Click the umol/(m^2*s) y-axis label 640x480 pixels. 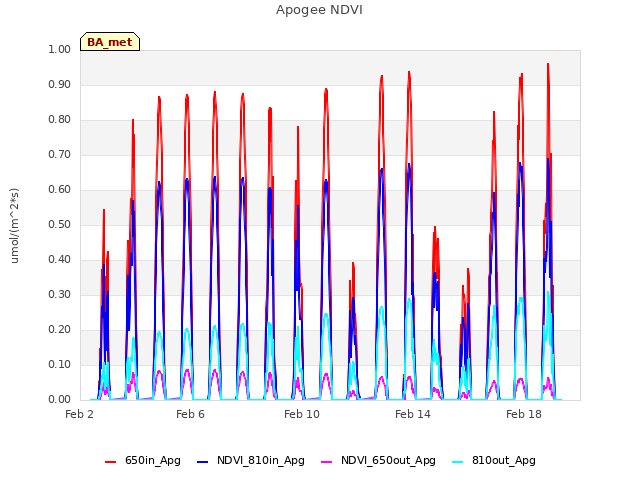click(14, 226)
